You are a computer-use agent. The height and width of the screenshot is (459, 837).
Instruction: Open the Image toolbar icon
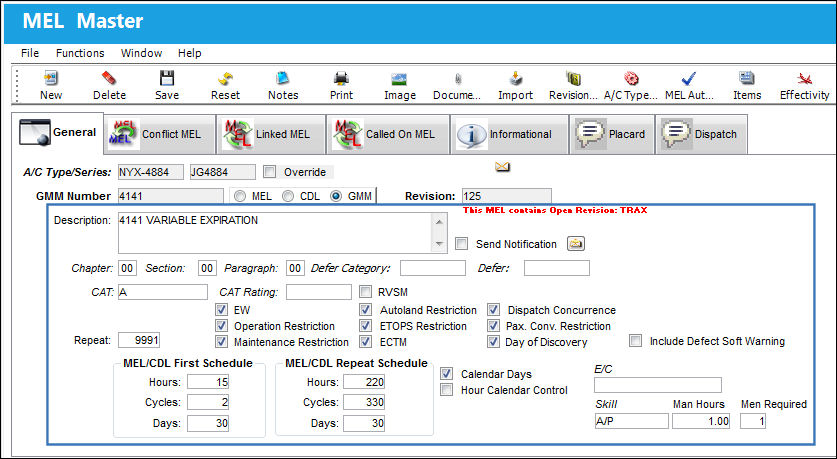[399, 79]
